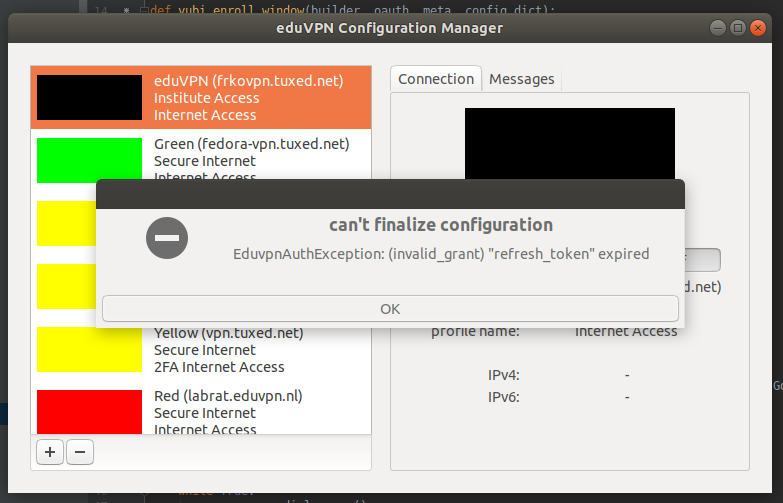Click the "2FA Internet Access" profile line

(x=219, y=367)
